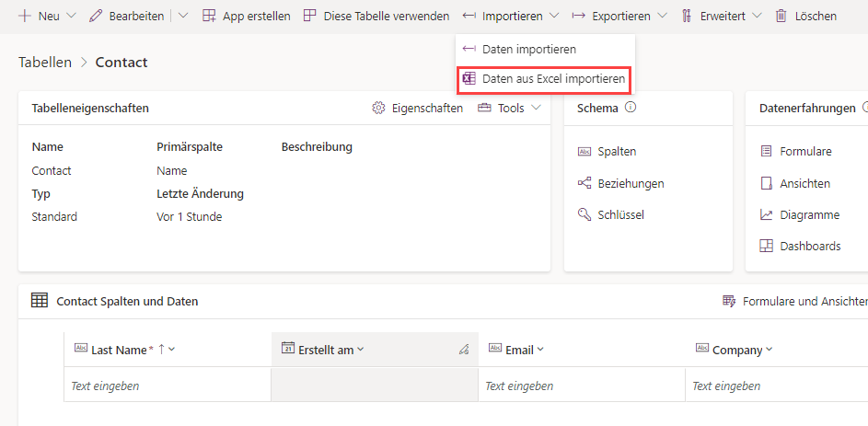The width and height of the screenshot is (868, 426).
Task: Click the Erstellt am column edit pencil icon
Action: 464,350
